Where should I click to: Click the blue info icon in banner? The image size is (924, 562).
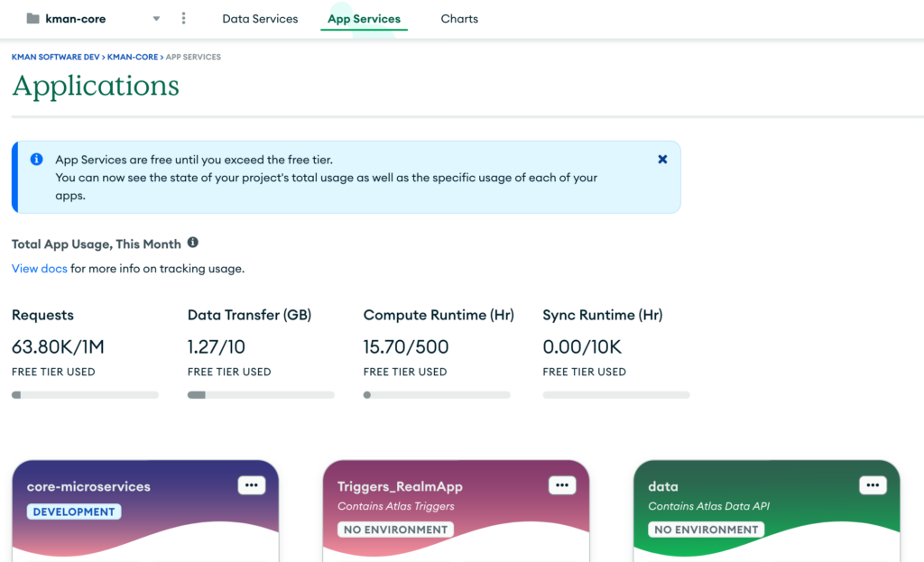point(37,160)
